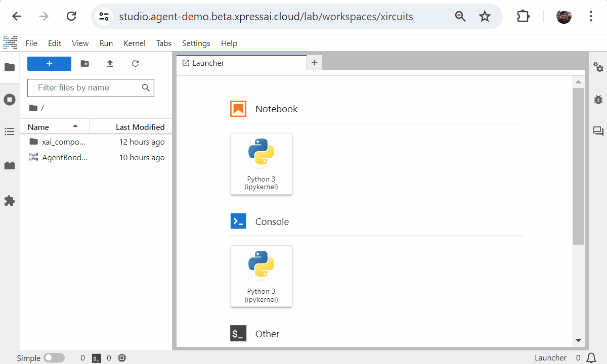Image resolution: width=607 pixels, height=364 pixels.
Task: Launch Python 3 notebook card
Action: [x=262, y=164]
